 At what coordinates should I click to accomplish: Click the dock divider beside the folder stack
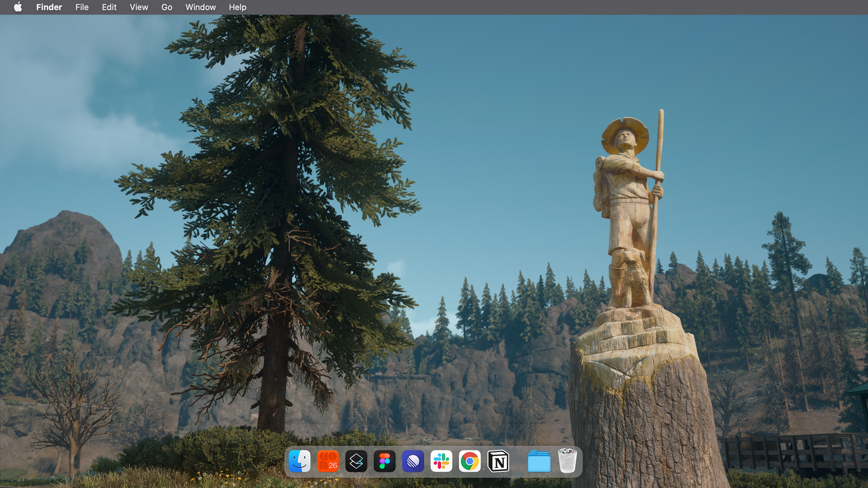(x=519, y=462)
